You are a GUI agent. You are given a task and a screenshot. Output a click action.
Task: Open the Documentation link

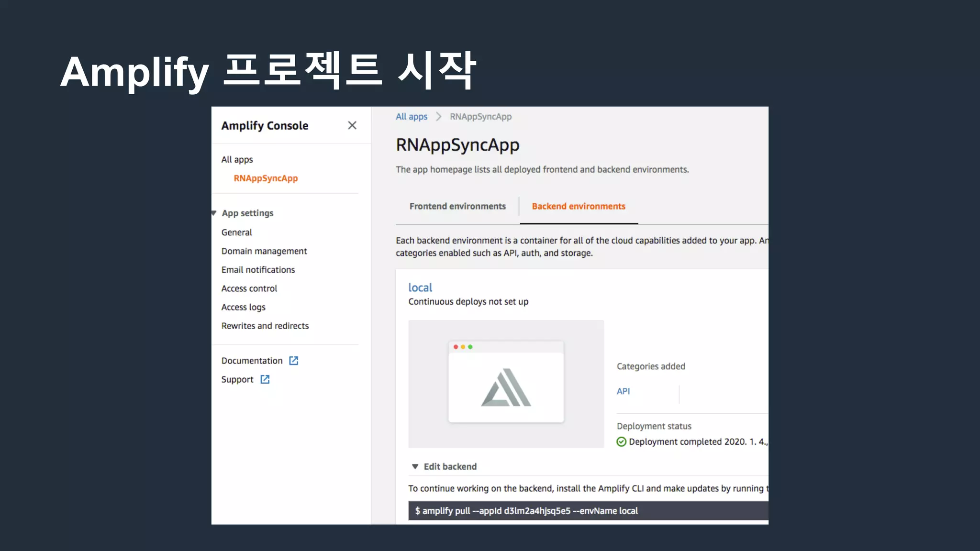[x=252, y=361]
